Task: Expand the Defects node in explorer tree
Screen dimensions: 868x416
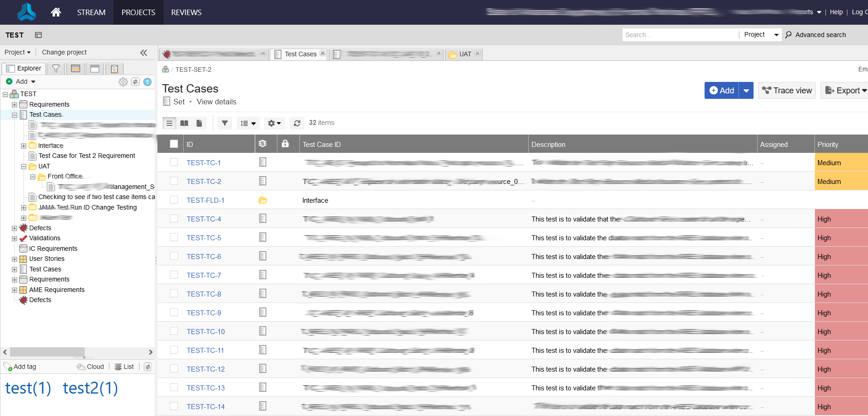Action: pos(15,228)
